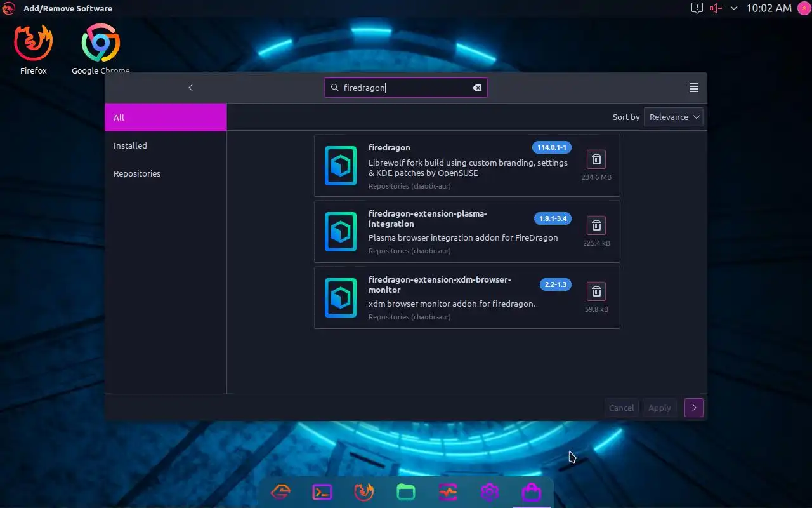Open the Firefox desktop shortcut
The height and width of the screenshot is (508, 812).
(33, 50)
